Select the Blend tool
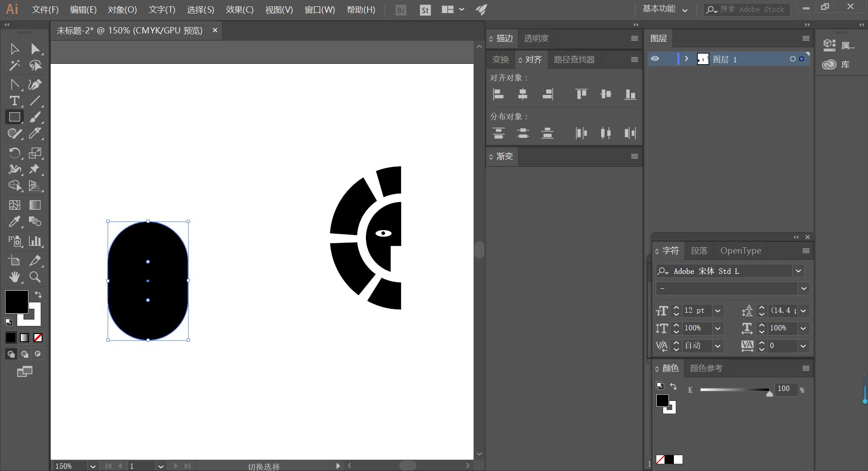 35,221
